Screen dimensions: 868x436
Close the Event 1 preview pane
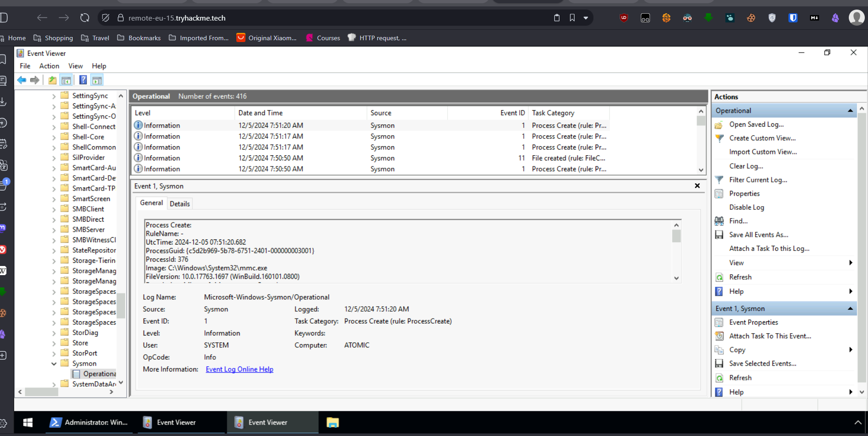pos(697,186)
